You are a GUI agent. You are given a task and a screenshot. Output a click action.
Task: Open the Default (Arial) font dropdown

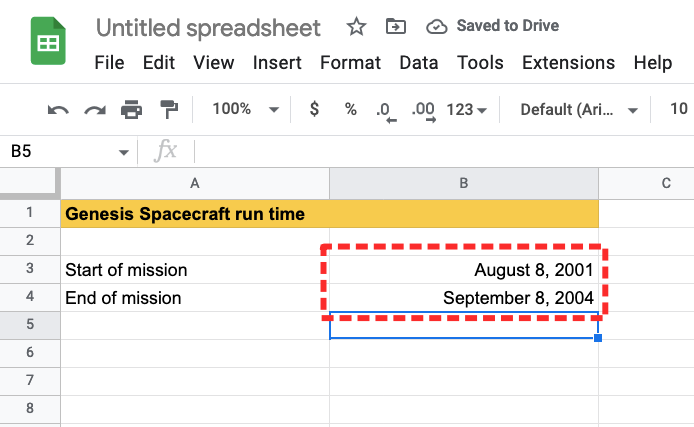coord(579,109)
